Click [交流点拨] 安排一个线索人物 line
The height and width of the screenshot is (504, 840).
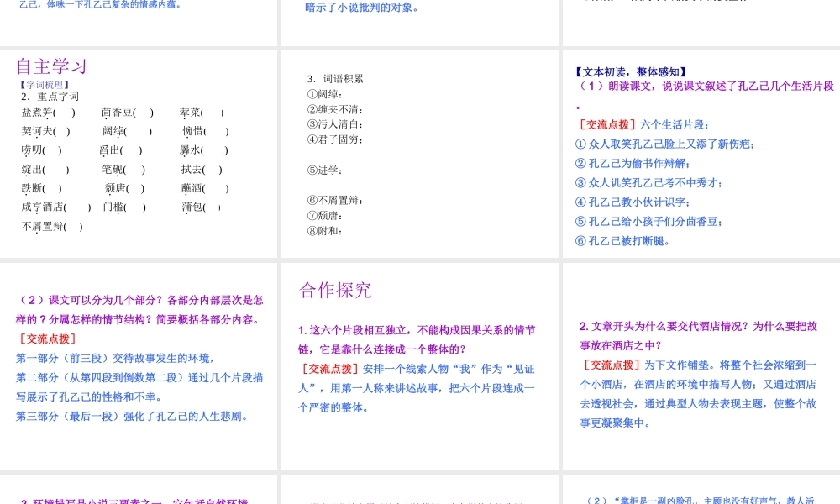click(x=417, y=388)
